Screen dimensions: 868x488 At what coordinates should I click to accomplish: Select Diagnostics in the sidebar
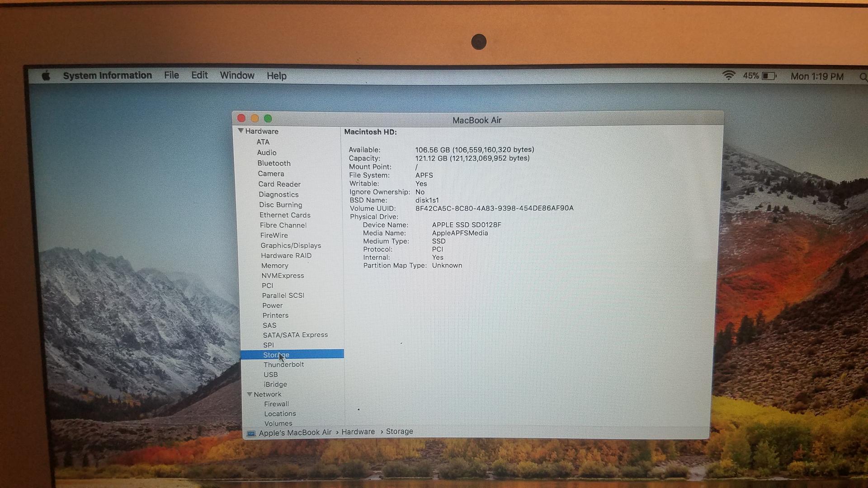[278, 194]
